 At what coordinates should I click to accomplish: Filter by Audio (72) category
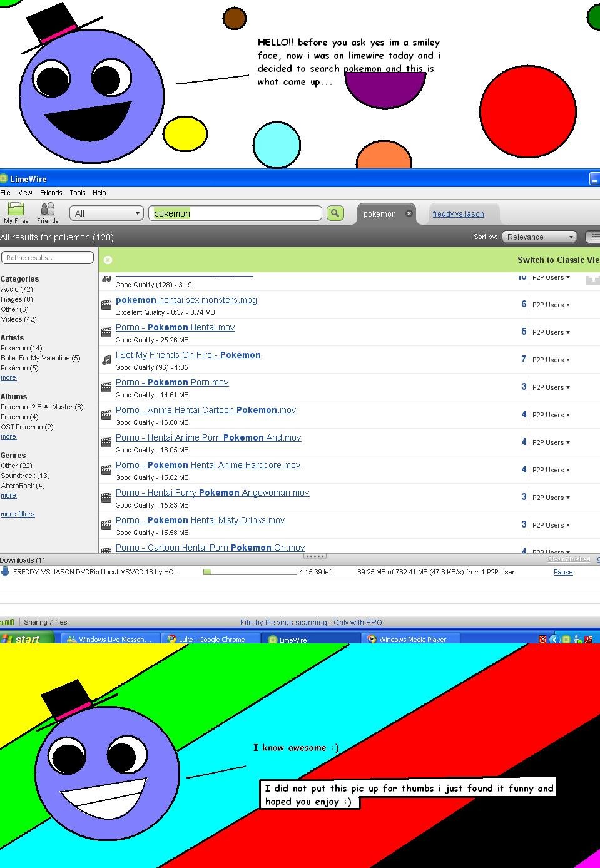pyautogui.click(x=17, y=289)
